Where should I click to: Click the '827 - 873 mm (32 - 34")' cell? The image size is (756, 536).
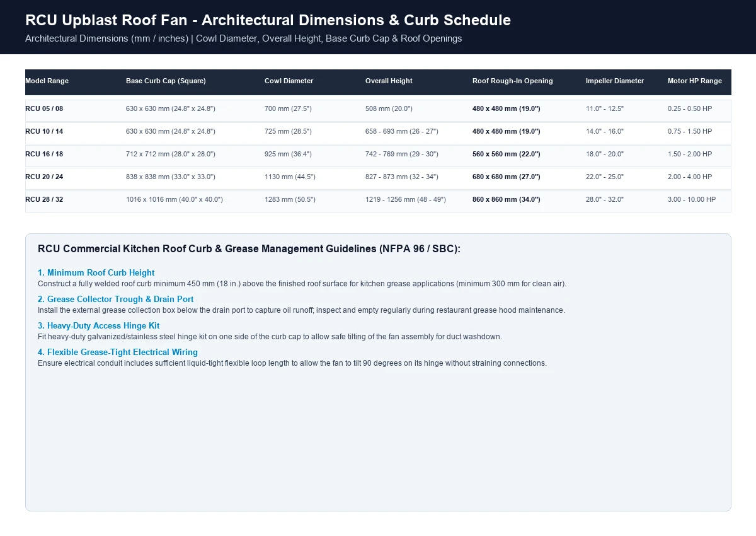402,177
